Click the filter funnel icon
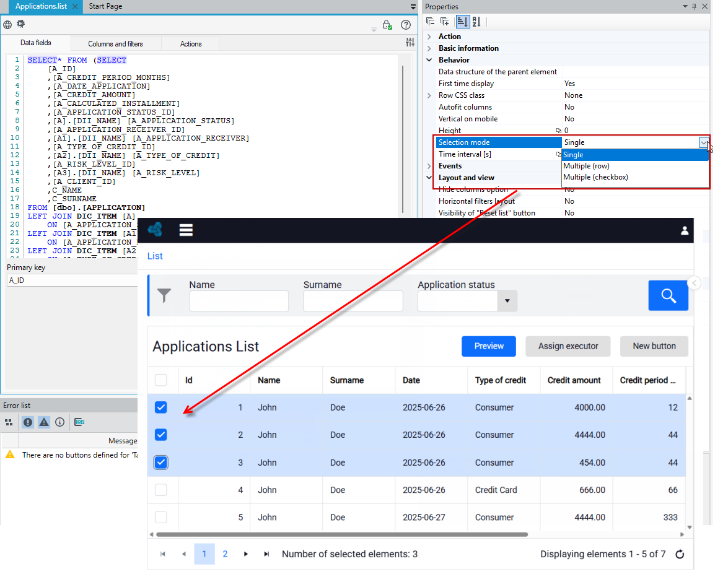 tap(164, 295)
